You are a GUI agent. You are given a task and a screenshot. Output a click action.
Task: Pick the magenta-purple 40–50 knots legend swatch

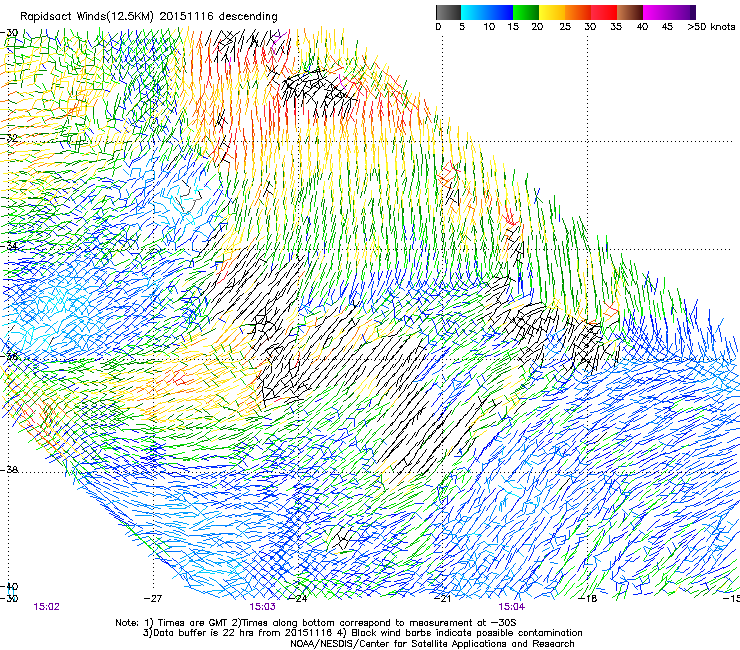click(669, 12)
